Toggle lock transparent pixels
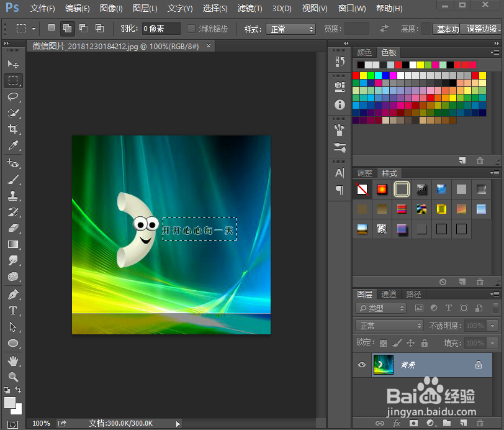 (x=383, y=343)
